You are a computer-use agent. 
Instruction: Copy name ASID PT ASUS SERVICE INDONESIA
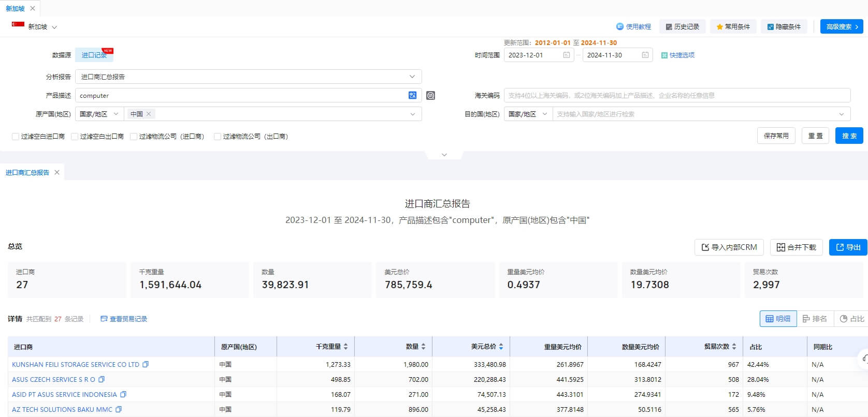(123, 394)
